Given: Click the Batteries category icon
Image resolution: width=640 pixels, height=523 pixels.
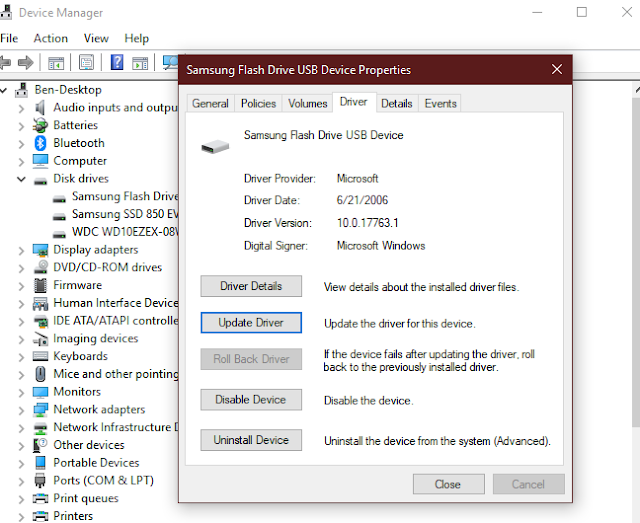Looking at the screenshot, I should tap(40, 125).
